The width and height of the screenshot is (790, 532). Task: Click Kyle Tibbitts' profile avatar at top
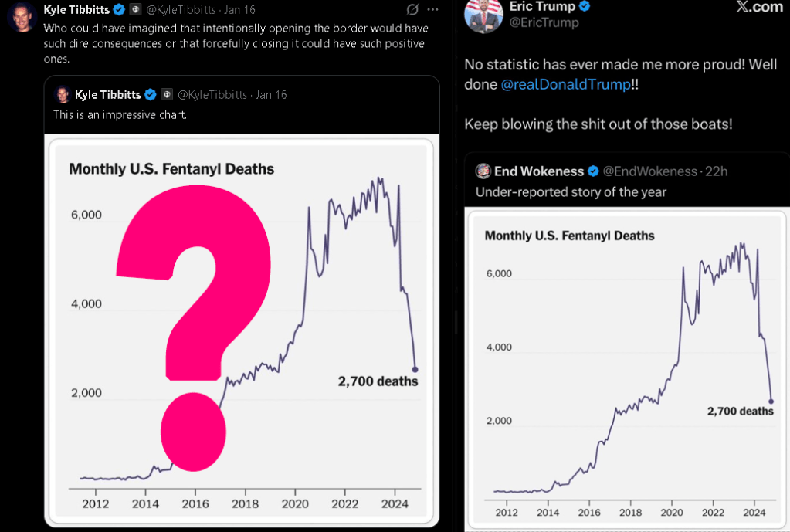22,16
